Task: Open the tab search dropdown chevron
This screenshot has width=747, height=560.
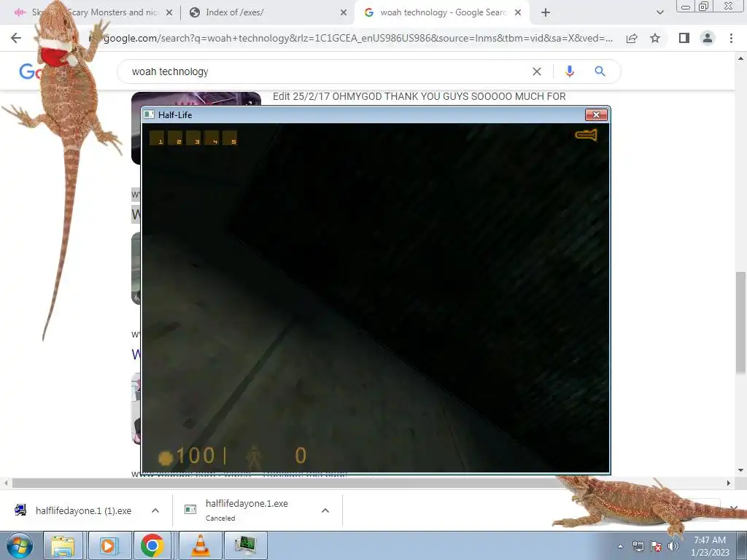Action: [659, 13]
